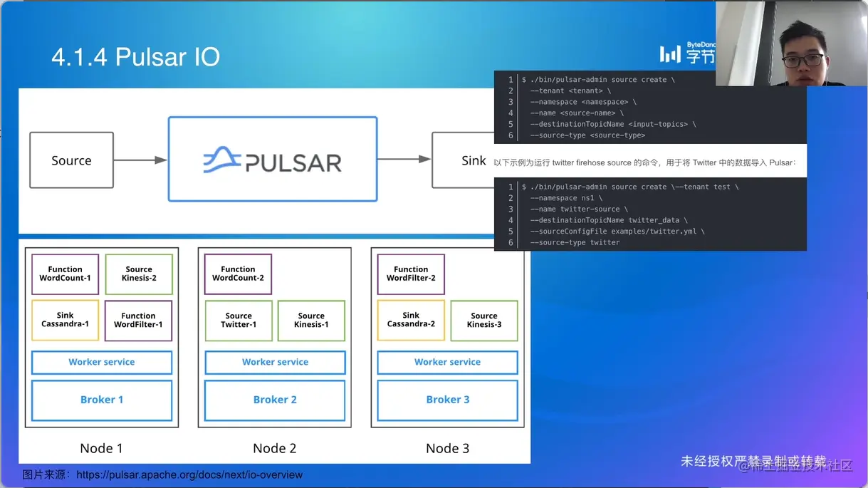The image size is (868, 488).
Task: Click code line '--name <source-name> \'
Action: click(x=577, y=113)
